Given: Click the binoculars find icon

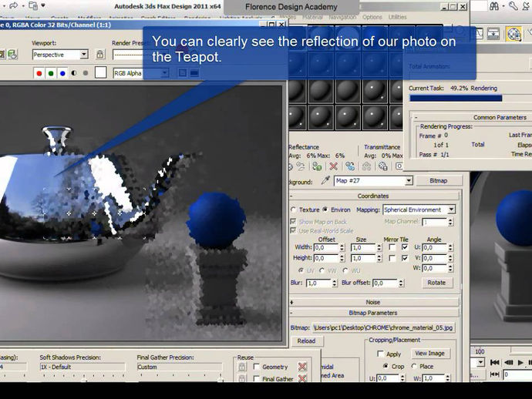Looking at the screenshot, I should (x=494, y=6).
